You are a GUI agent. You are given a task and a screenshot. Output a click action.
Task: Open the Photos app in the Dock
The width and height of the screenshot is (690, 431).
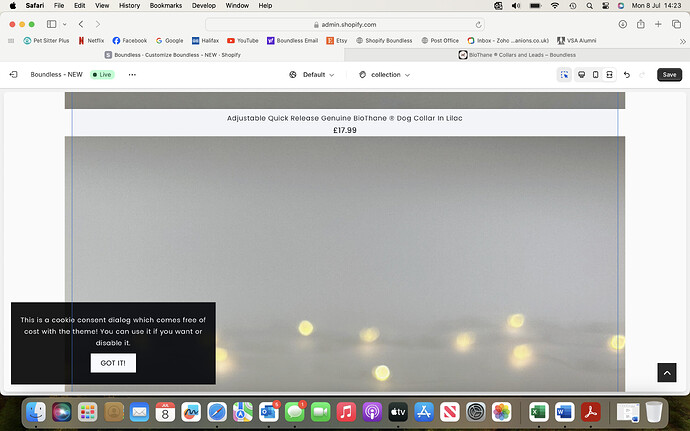(x=502, y=413)
